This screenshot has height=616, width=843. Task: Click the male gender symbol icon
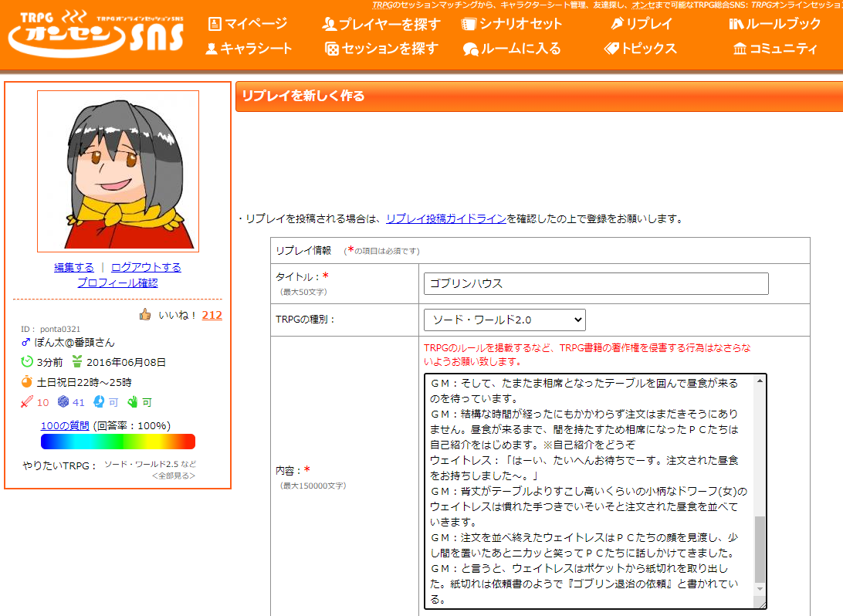click(25, 343)
